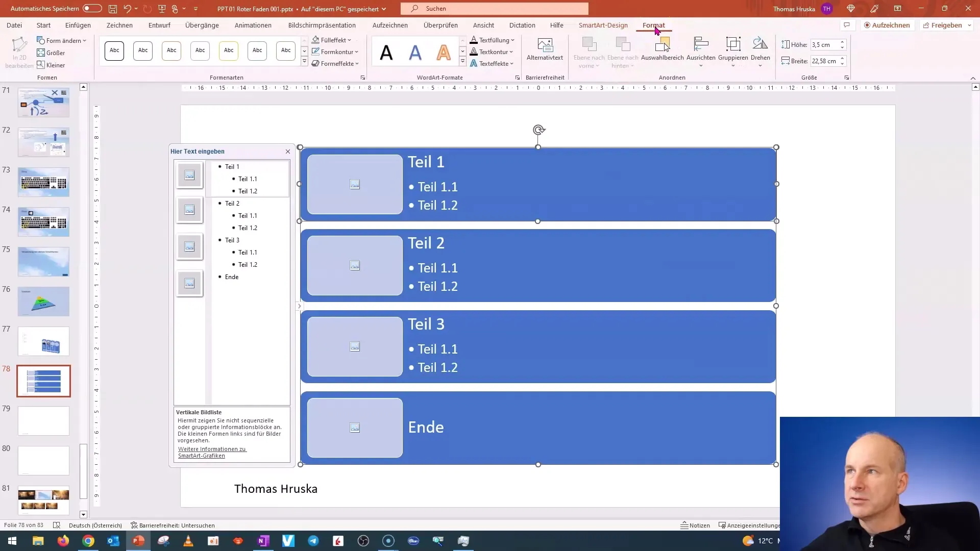Screen dimensions: 980x551
Task: Click the Breite value field
Action: pyautogui.click(x=824, y=61)
